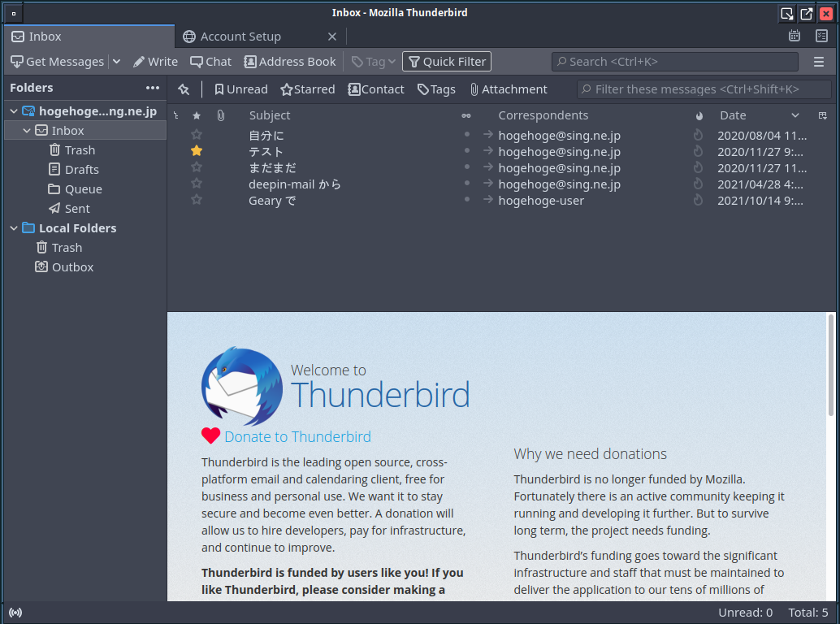The height and width of the screenshot is (624, 840).
Task: Focus Filter these messages field
Action: (x=704, y=89)
